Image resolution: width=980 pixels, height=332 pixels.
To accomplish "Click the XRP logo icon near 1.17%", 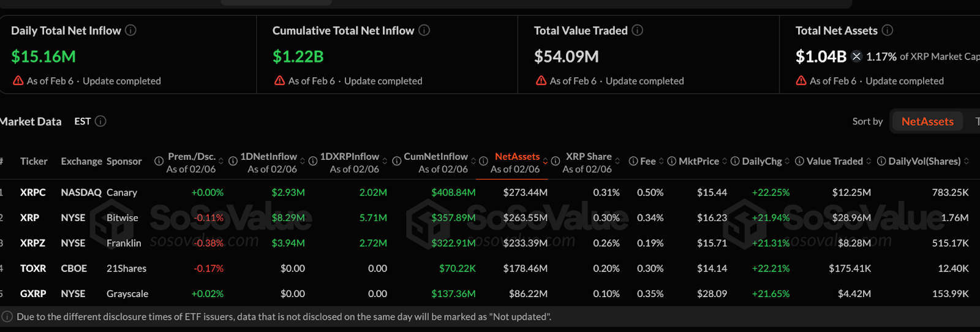I will (x=856, y=56).
